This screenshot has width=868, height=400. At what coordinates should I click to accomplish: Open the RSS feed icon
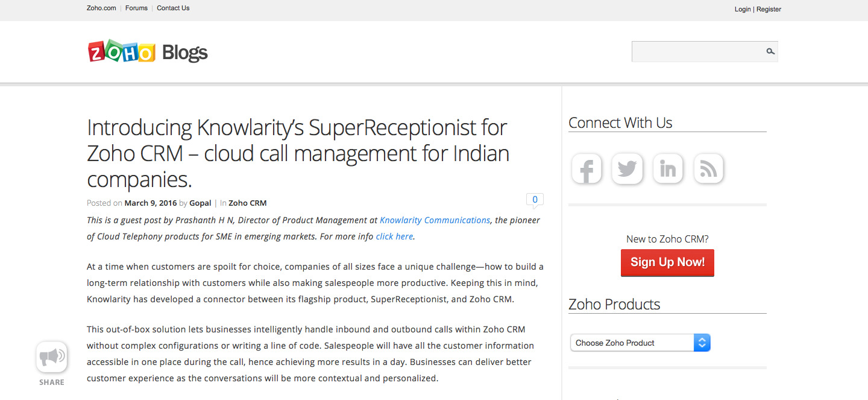708,168
